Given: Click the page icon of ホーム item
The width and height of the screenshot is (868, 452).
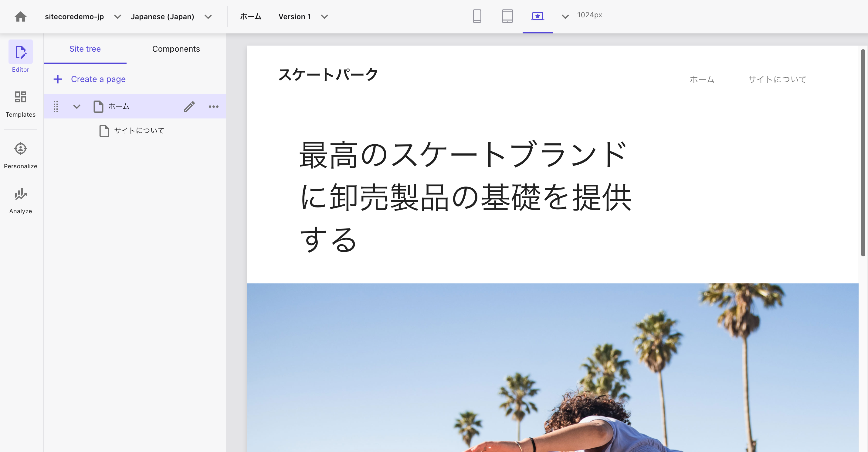Looking at the screenshot, I should point(98,106).
